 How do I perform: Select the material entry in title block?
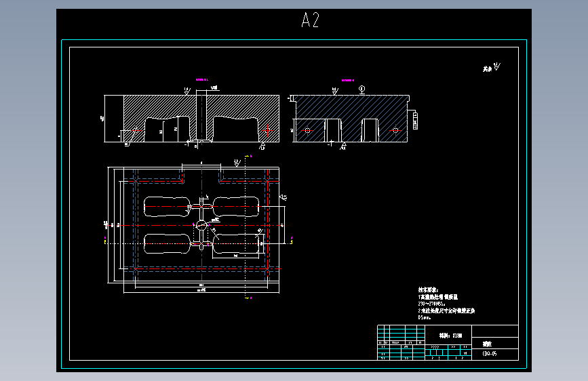450,336
